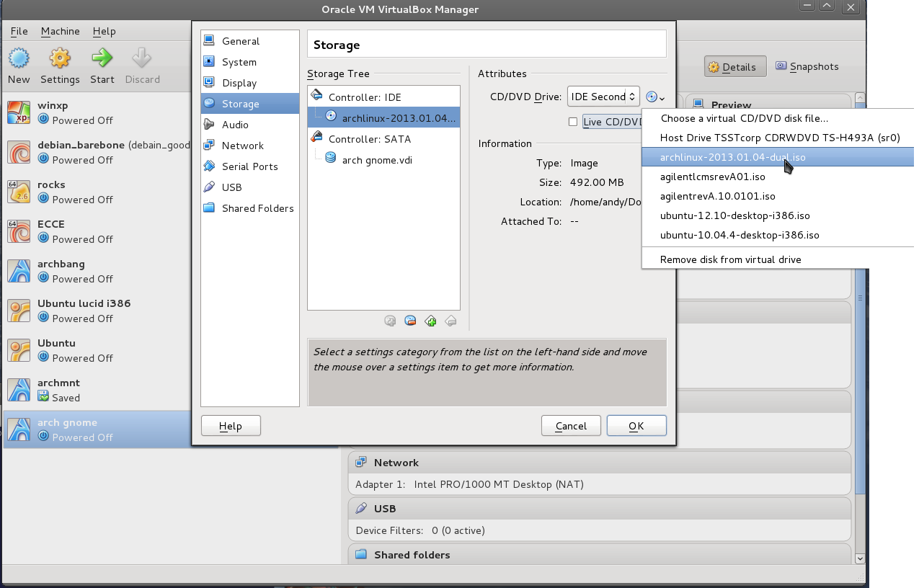
Task: Click the Shared folders section header
Action: 600,555
